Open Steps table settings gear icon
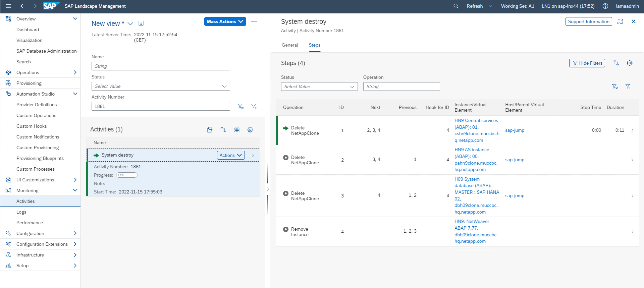Viewport: 644px width, 288px height. point(630,63)
